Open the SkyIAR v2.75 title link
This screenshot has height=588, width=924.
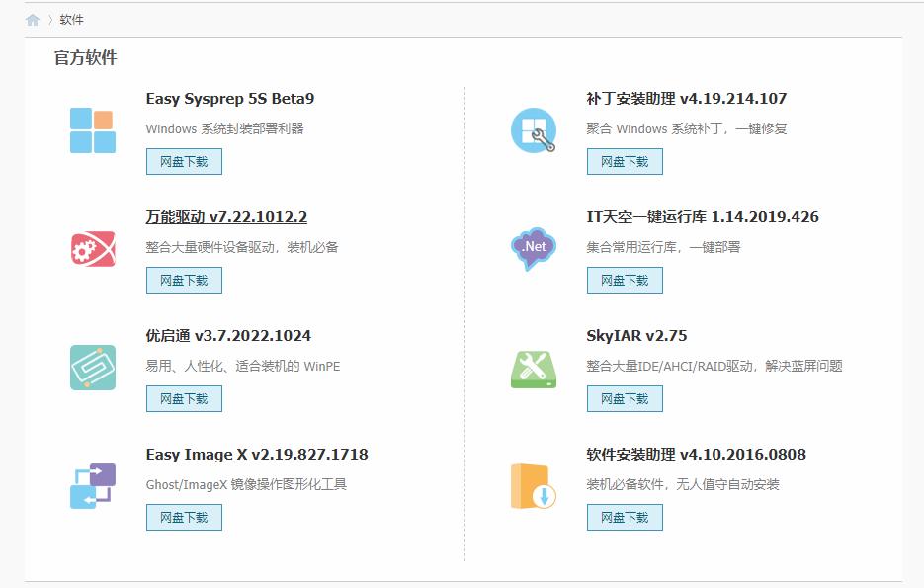(636, 336)
